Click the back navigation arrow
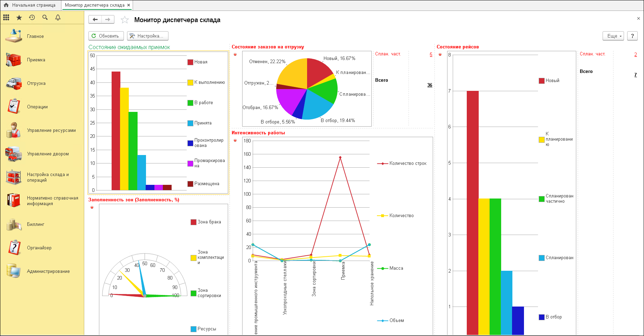The width and height of the screenshot is (644, 336). tap(95, 20)
